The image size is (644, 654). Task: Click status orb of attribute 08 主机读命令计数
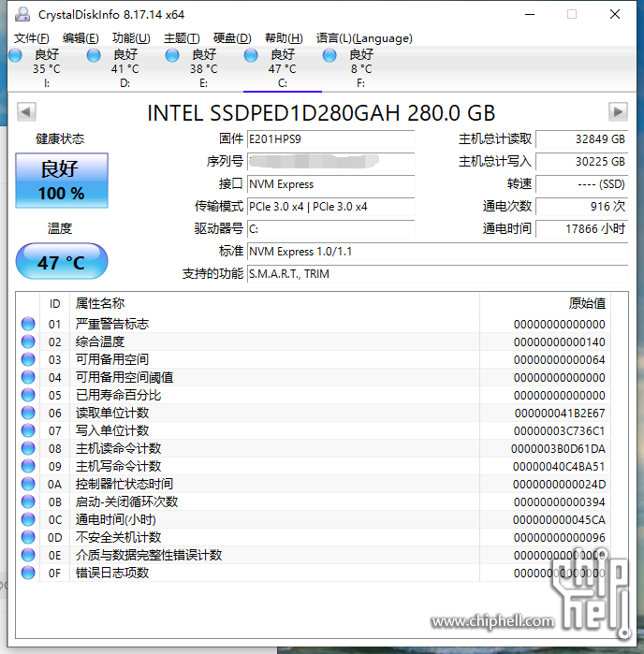click(x=28, y=448)
